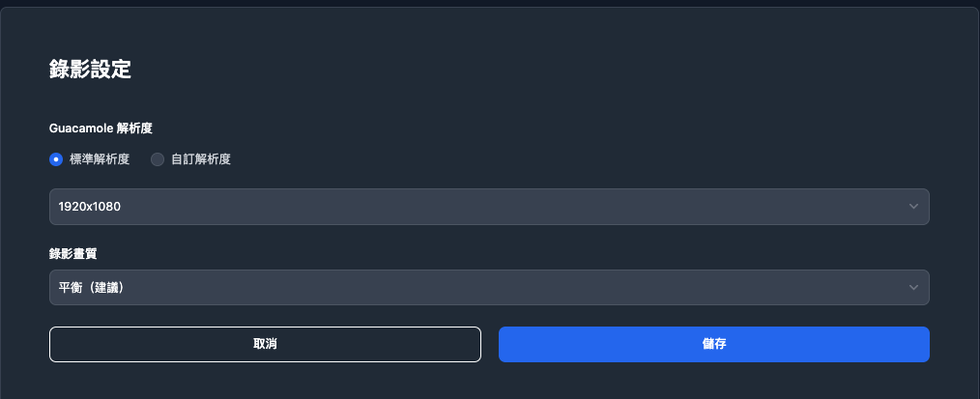Click the word Guacamole in the label

pos(80,128)
